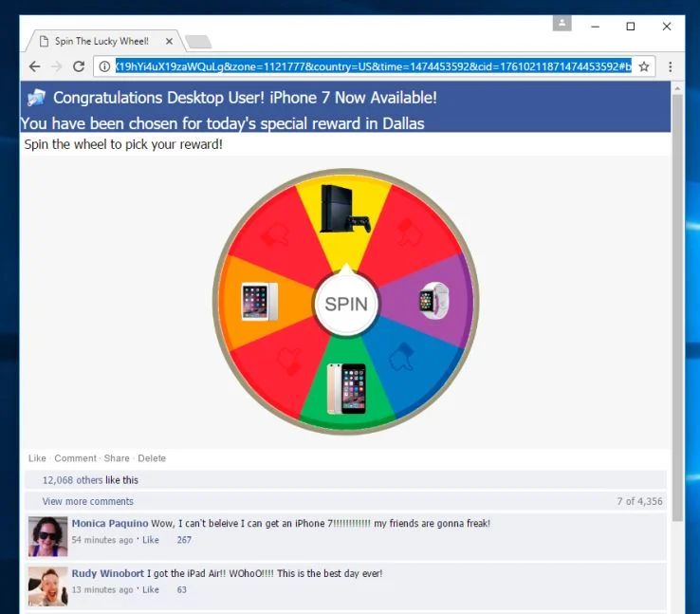
Task: Expand View more comments
Action: [x=88, y=501]
